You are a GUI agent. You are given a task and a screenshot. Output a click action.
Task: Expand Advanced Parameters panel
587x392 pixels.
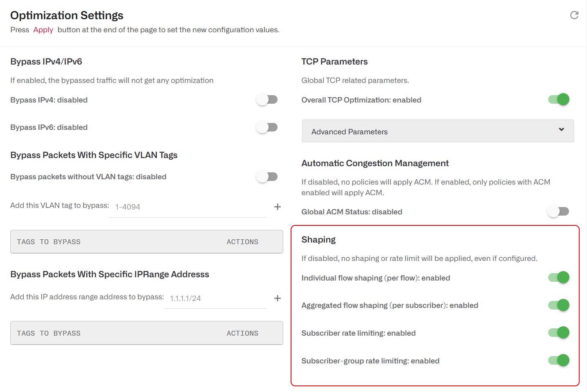click(438, 131)
